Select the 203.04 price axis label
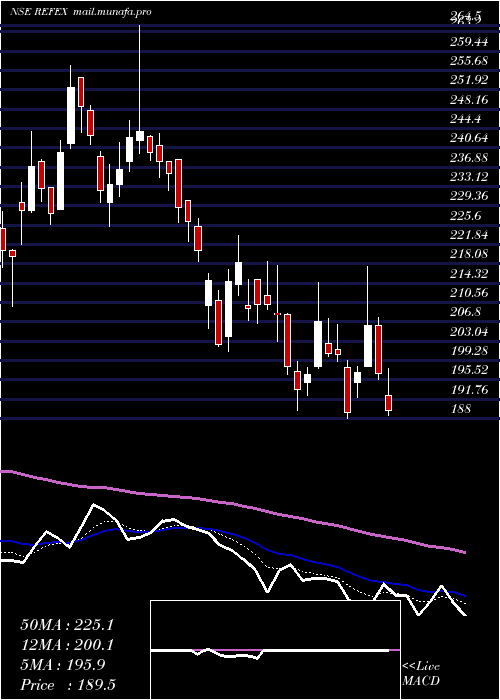The height and width of the screenshot is (700, 500). (x=468, y=331)
